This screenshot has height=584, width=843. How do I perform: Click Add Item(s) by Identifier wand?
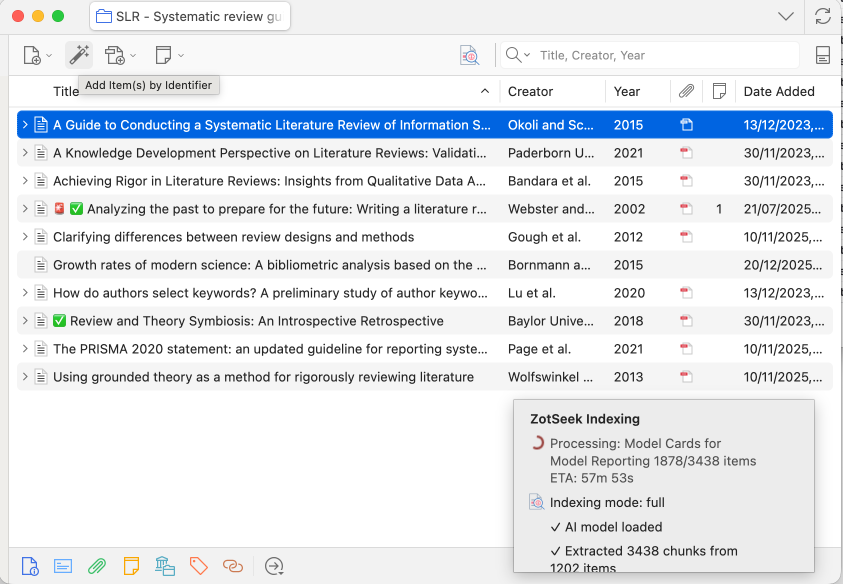[79, 55]
